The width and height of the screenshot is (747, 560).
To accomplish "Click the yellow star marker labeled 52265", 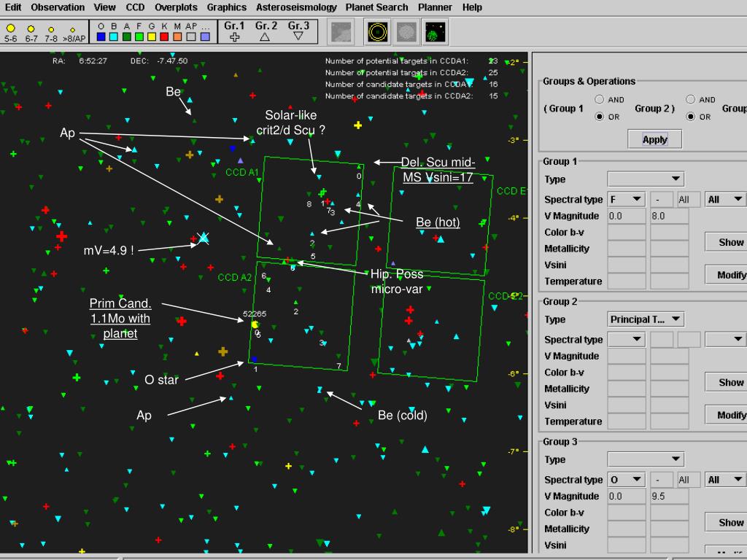I will pyautogui.click(x=255, y=324).
